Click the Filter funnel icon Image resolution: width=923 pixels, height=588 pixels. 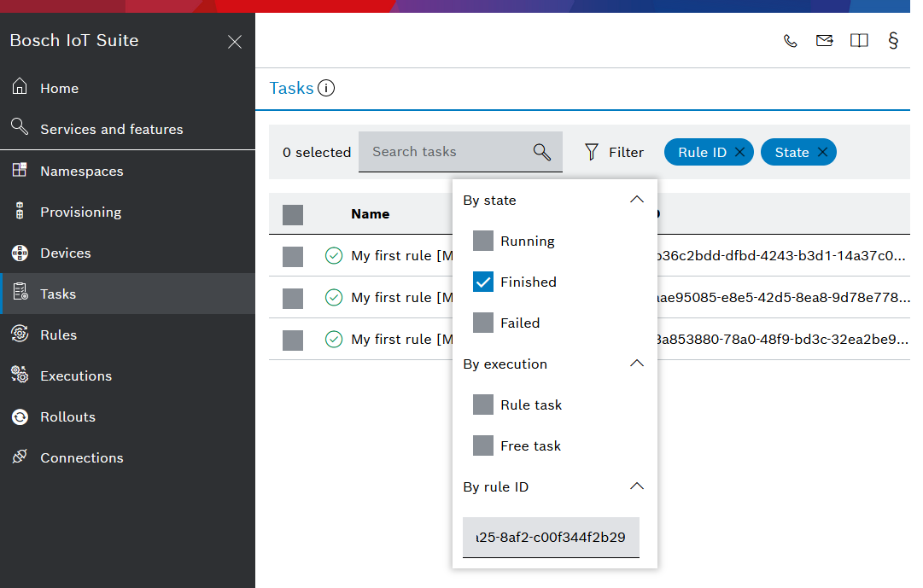coord(592,152)
